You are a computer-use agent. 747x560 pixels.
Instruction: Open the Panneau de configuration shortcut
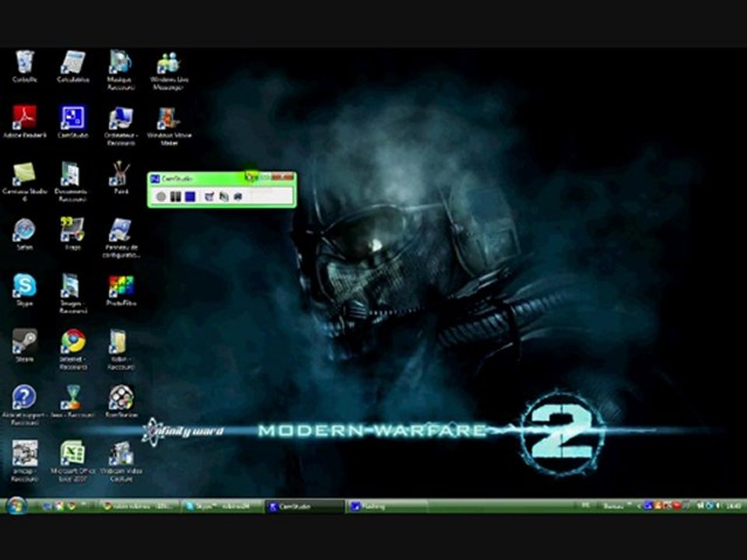(121, 238)
